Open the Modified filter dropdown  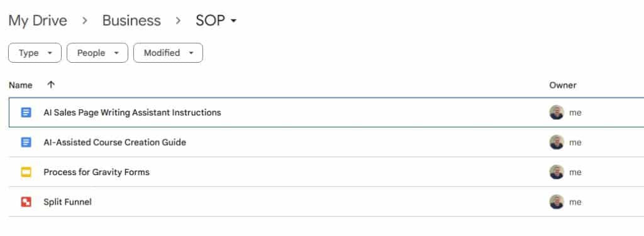coord(168,53)
